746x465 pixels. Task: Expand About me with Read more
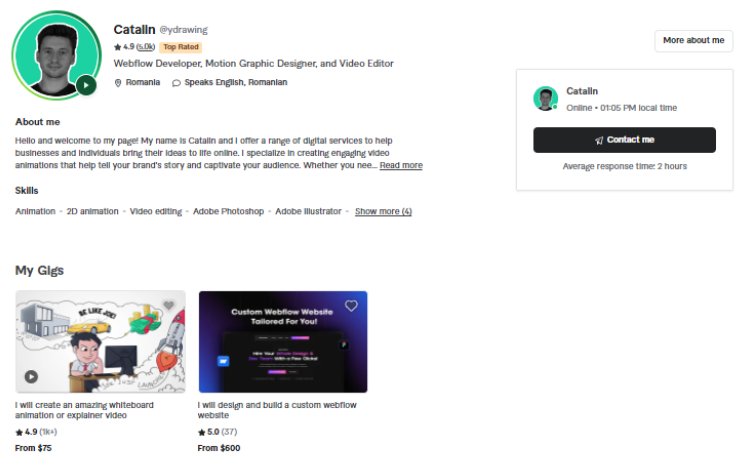pyautogui.click(x=401, y=165)
